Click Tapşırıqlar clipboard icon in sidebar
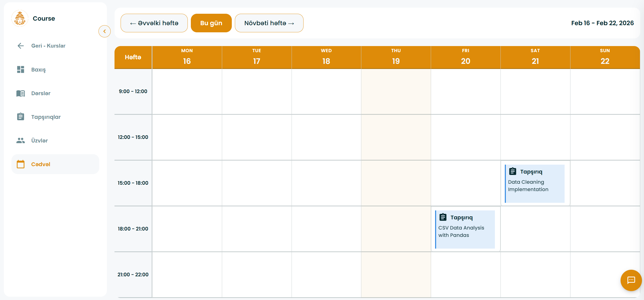 [x=21, y=117]
